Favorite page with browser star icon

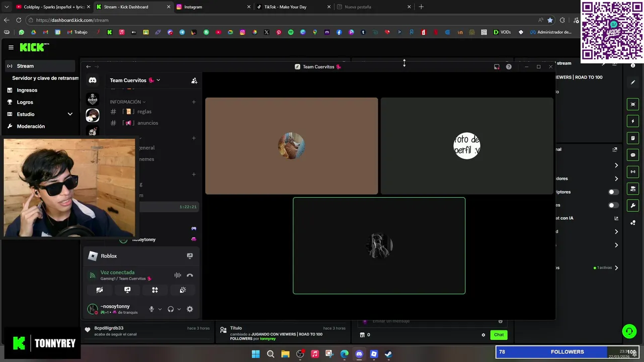point(550,20)
